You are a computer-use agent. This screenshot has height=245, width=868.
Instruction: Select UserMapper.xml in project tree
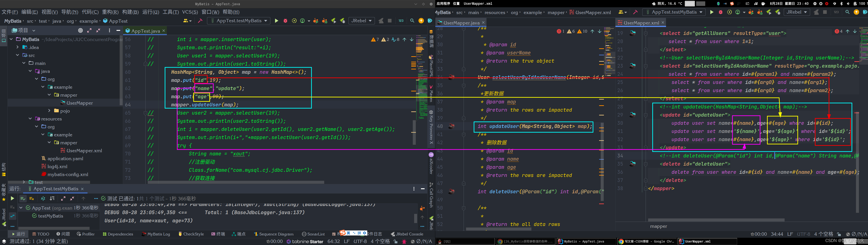coord(81,150)
